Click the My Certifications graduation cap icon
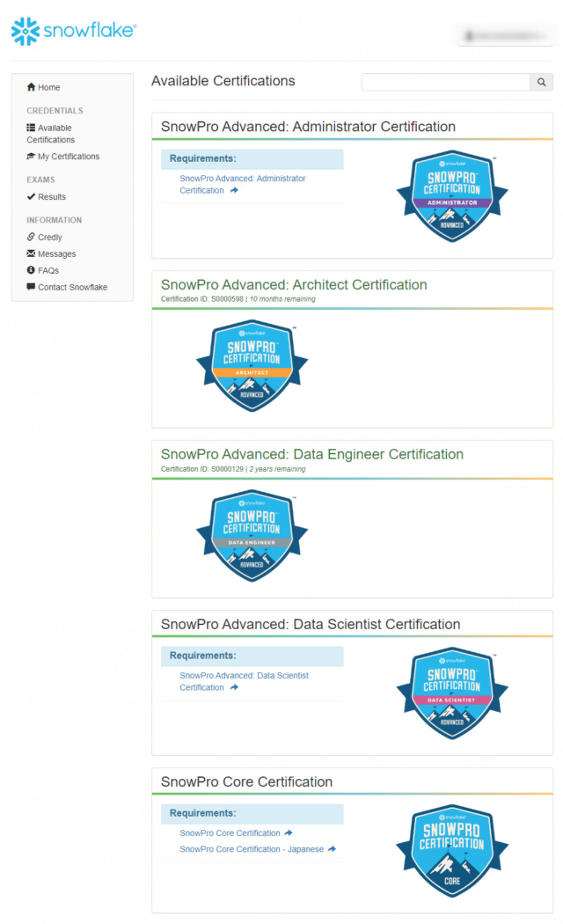 coord(31,156)
